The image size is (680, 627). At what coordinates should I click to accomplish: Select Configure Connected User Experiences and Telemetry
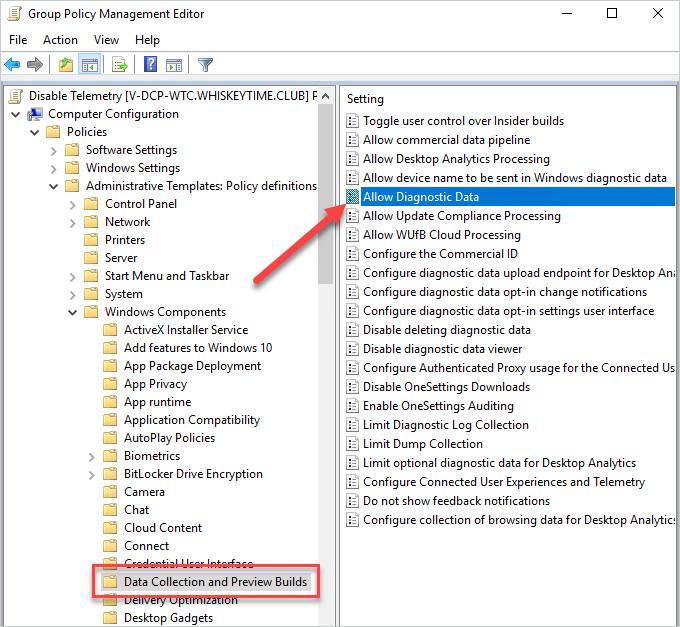click(x=504, y=482)
